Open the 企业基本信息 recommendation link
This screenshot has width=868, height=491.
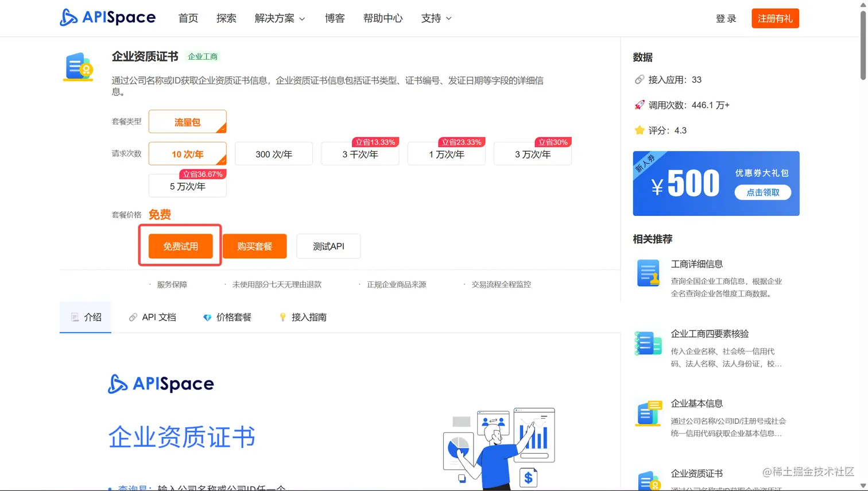click(696, 404)
